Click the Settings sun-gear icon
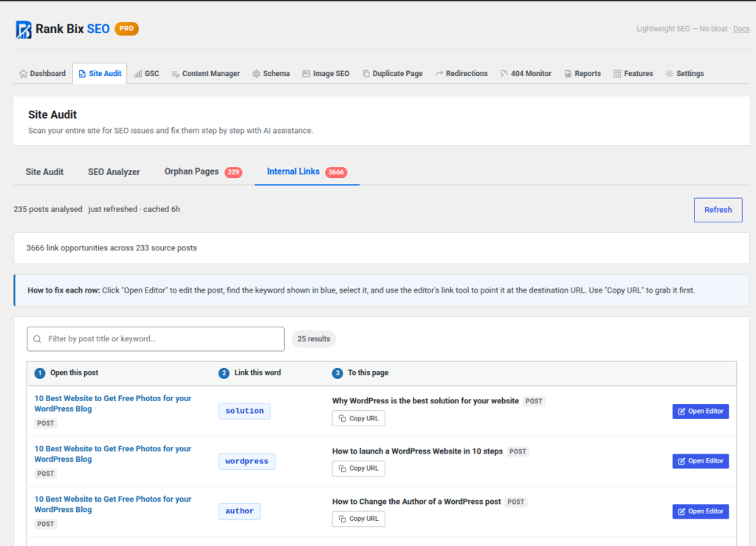The image size is (756, 546). tap(669, 74)
